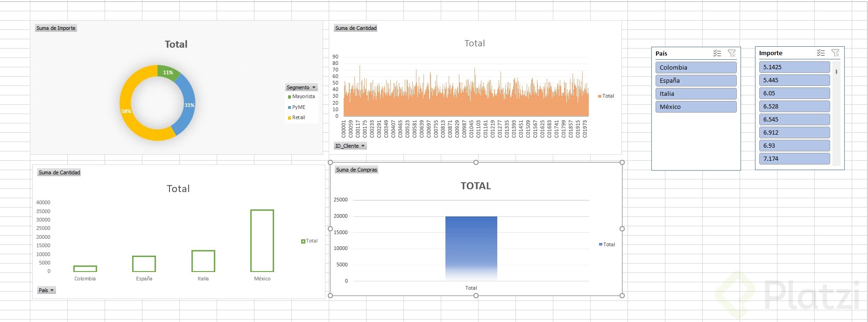Click Total legend in country chart
The height and width of the screenshot is (322, 868).
[309, 241]
